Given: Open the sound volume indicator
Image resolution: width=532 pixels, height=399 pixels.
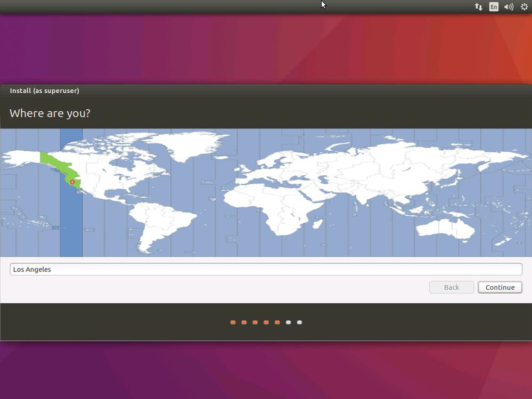Looking at the screenshot, I should 509,7.
